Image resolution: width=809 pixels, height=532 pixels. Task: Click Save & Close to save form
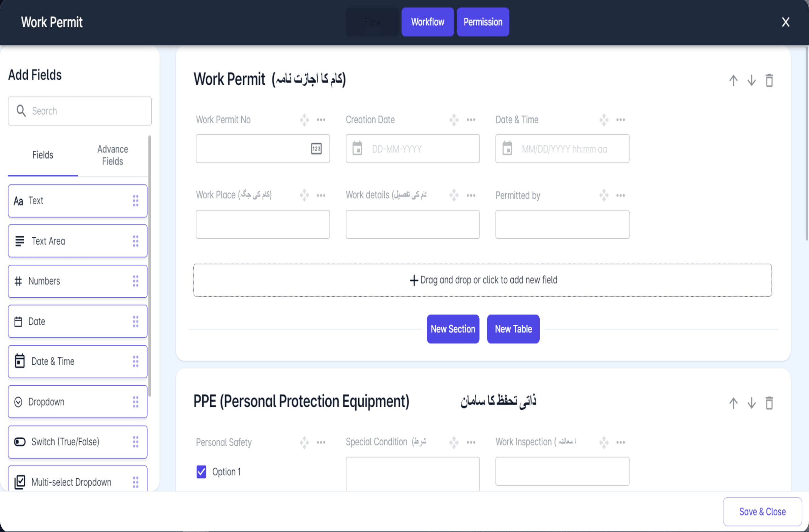[762, 512]
